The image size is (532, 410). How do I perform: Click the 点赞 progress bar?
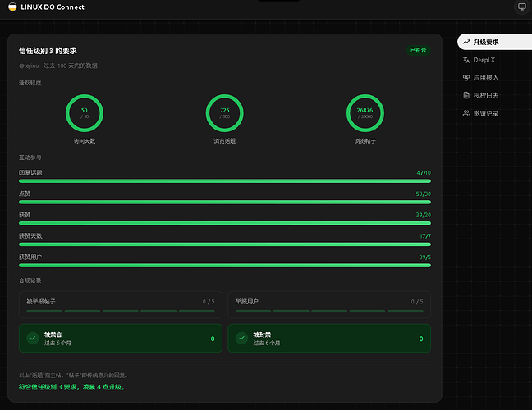225,202
